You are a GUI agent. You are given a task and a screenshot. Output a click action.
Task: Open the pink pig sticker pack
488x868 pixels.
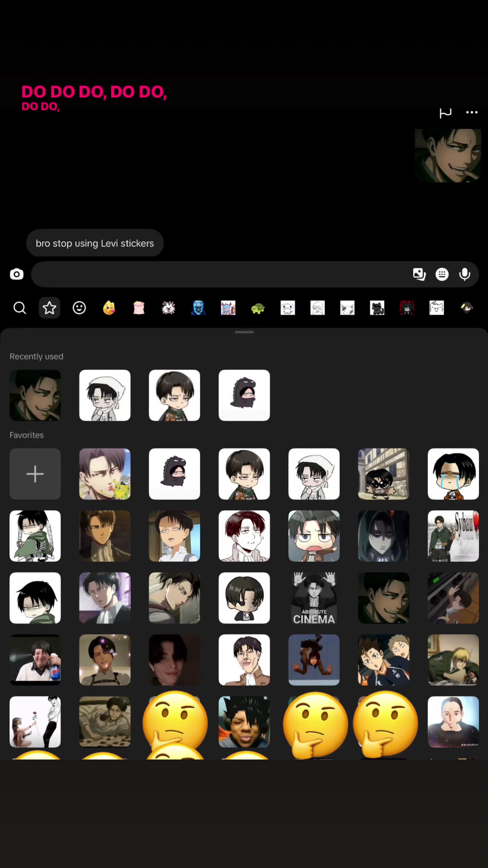click(x=139, y=308)
